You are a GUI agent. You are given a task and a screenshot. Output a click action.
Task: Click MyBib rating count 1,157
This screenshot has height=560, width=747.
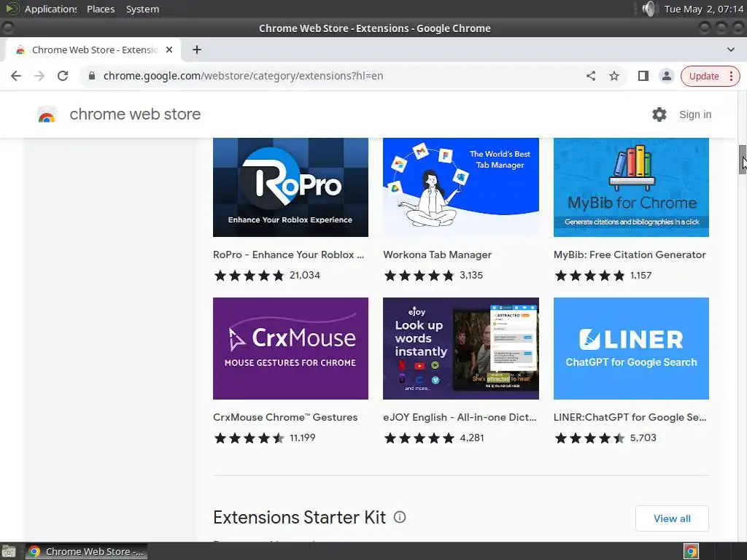point(640,275)
